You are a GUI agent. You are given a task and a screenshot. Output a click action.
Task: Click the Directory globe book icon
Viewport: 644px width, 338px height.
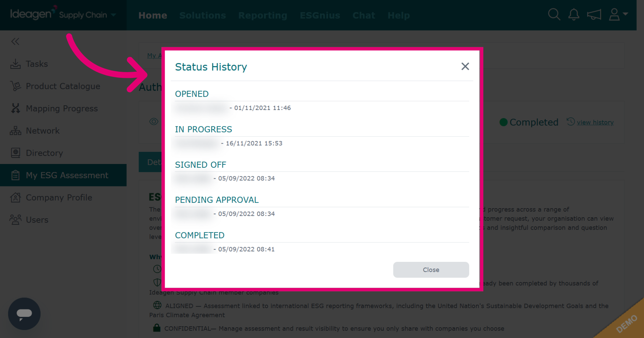pyautogui.click(x=15, y=153)
